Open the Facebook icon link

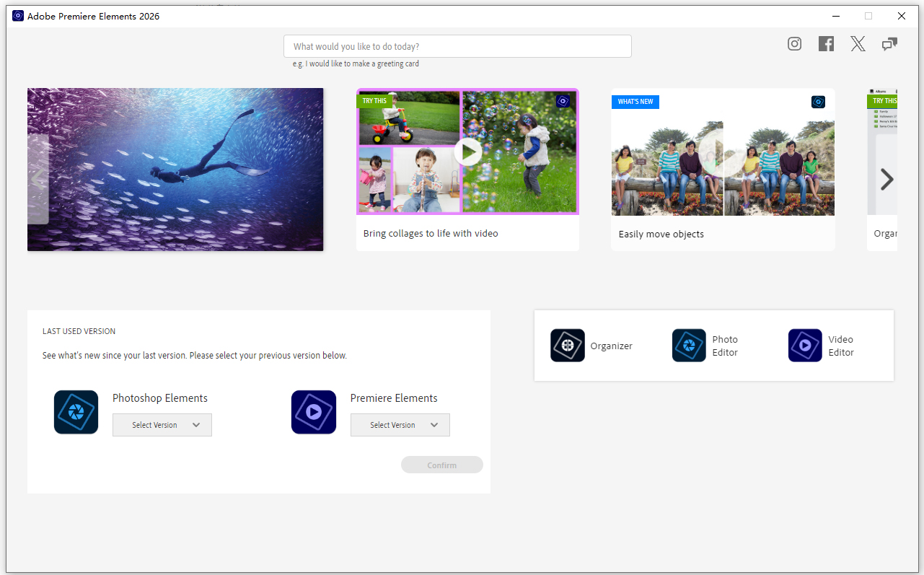pos(826,44)
